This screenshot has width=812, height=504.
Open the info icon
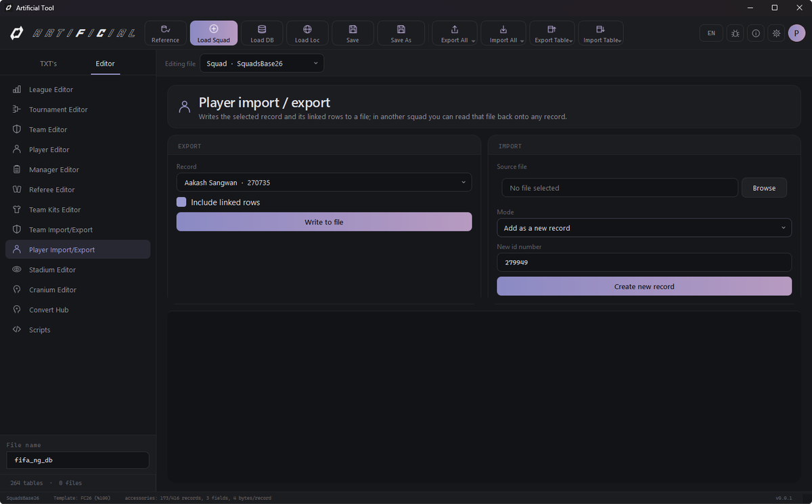point(756,33)
